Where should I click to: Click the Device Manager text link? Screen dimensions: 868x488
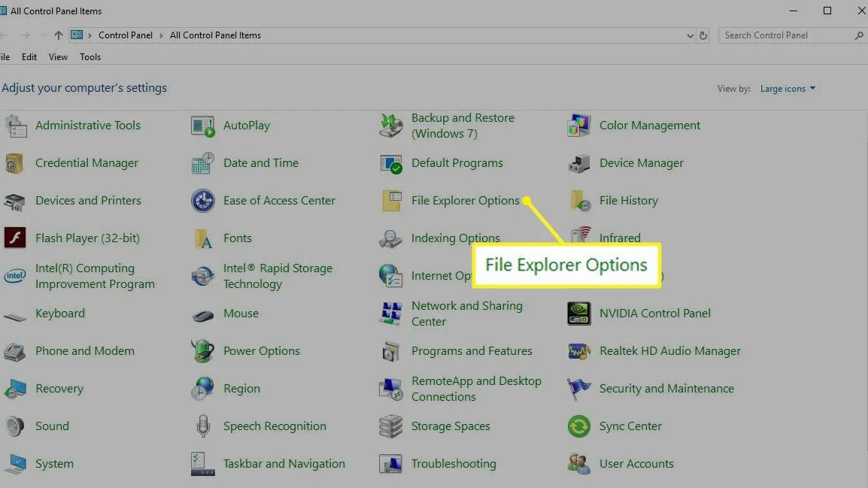(x=642, y=163)
